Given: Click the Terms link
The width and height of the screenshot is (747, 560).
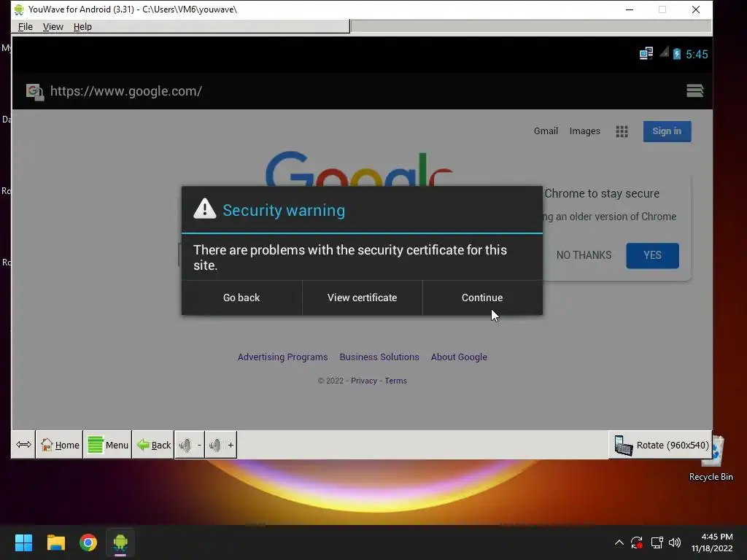Looking at the screenshot, I should 395,381.
